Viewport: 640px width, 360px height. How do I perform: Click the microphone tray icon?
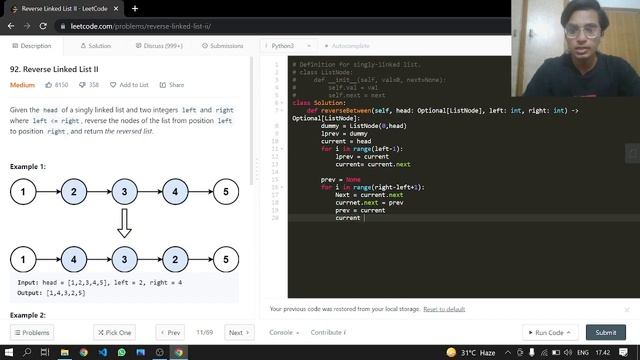532,352
